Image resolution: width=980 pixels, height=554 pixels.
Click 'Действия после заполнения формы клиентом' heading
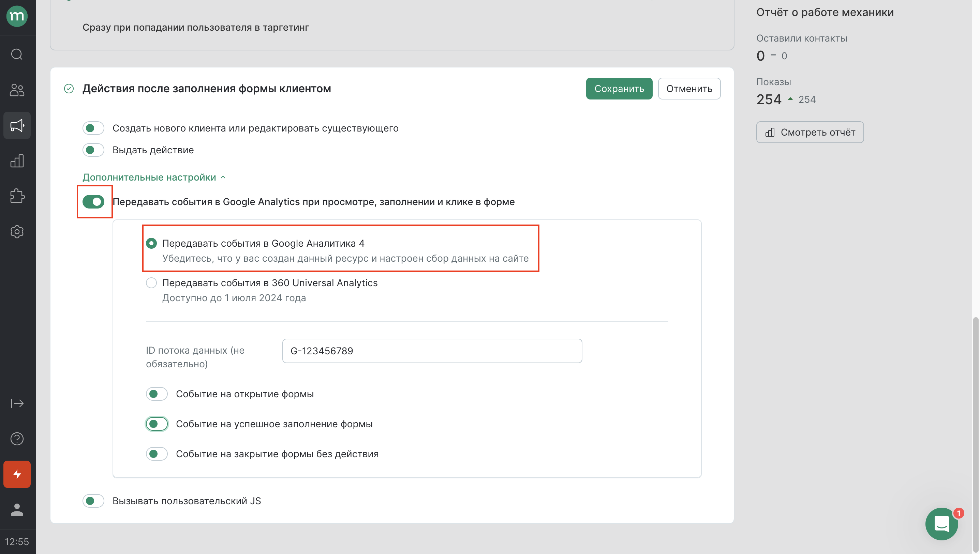click(207, 89)
